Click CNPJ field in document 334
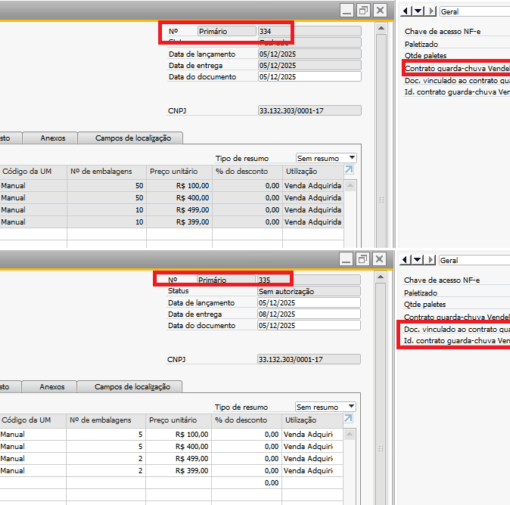Screen dimensions: 510x505 click(310, 111)
